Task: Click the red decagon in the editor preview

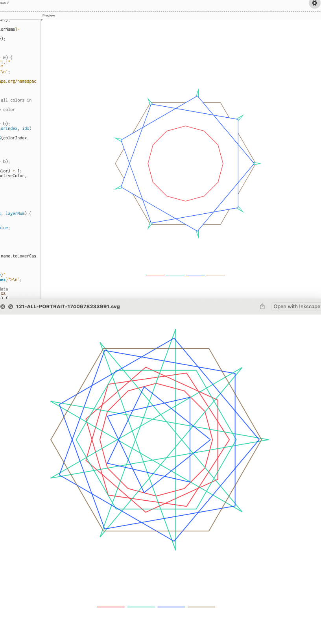Action: (x=186, y=163)
